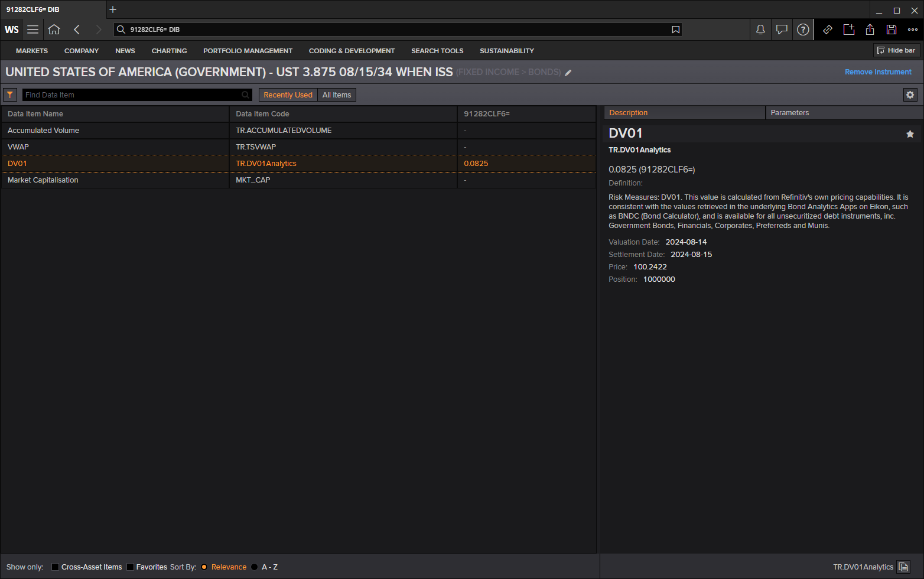
Task: Bookmark the current page
Action: [x=675, y=30]
